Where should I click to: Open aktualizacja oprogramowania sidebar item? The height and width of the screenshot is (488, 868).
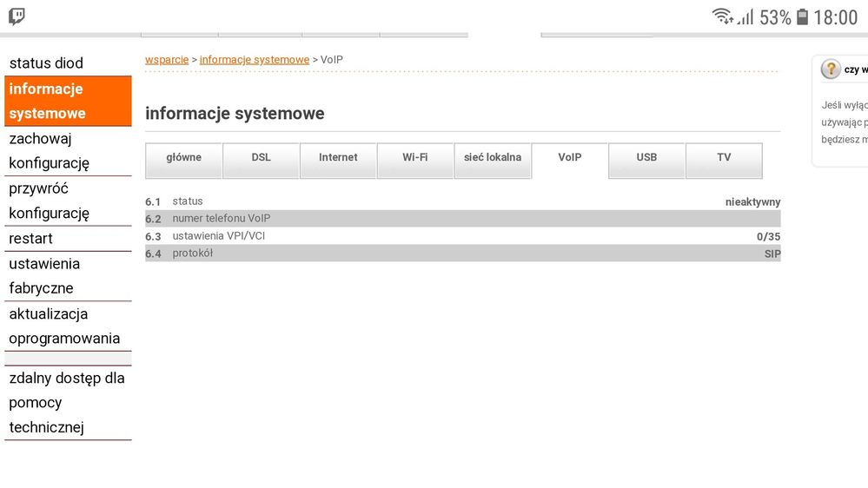(68, 326)
